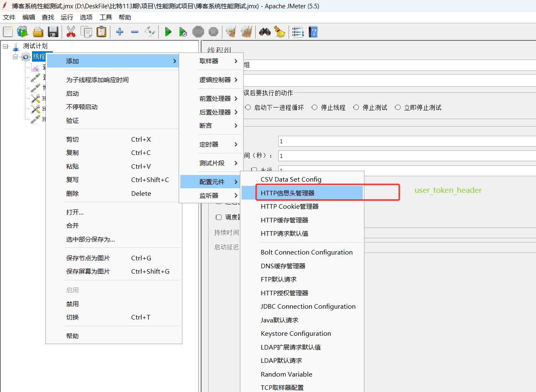The width and height of the screenshot is (536, 392).
Task: Choose CSV Data Set Config entry
Action: point(302,179)
